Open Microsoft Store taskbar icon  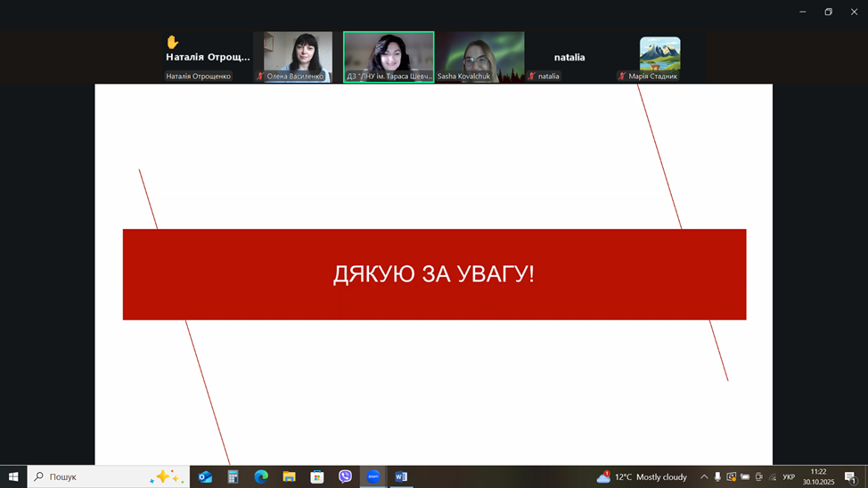tap(317, 476)
